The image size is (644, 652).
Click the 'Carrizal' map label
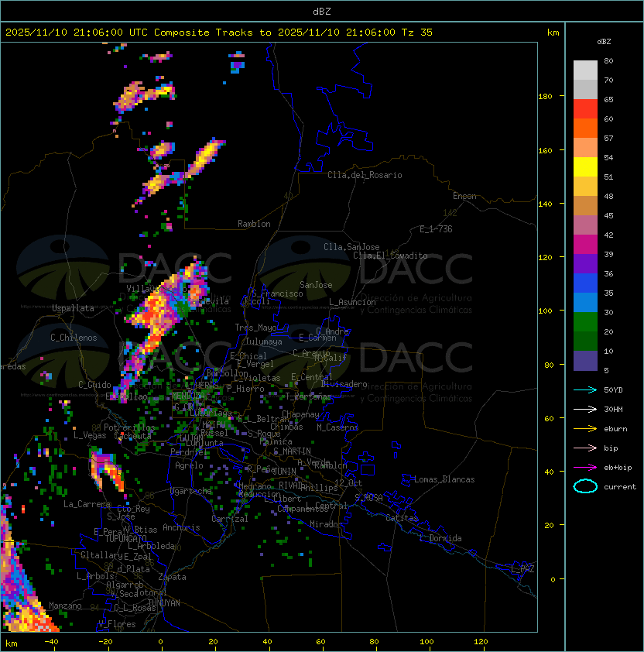230,519
